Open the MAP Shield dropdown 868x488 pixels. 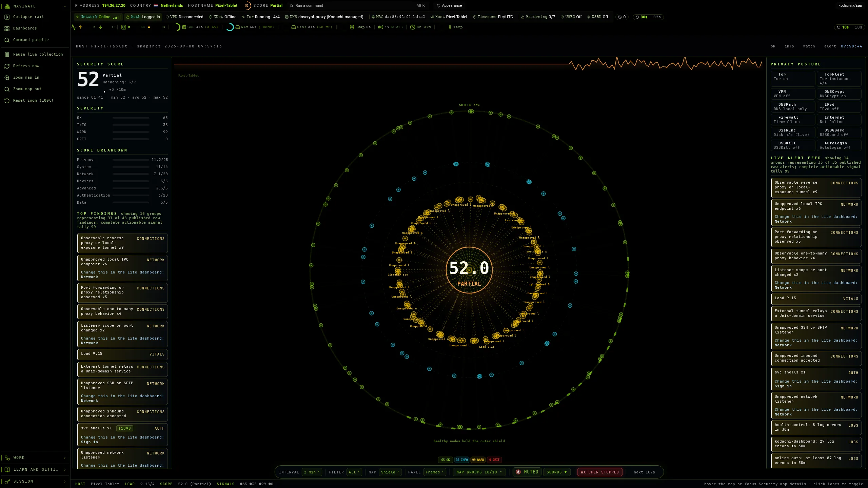[390, 472]
